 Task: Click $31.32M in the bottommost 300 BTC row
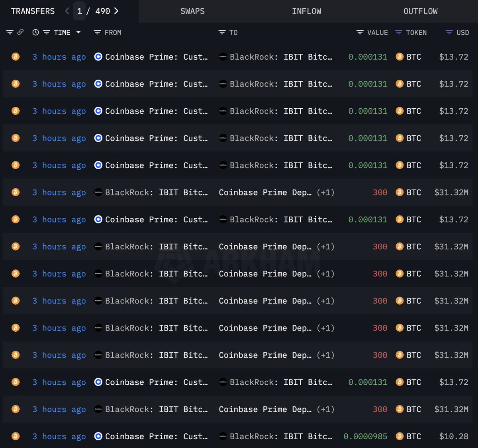click(451, 409)
